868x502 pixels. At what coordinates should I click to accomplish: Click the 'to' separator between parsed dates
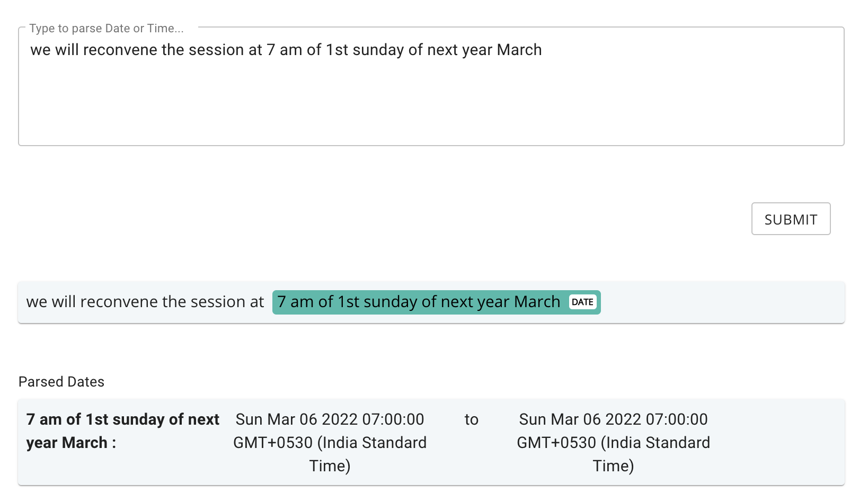tap(471, 419)
